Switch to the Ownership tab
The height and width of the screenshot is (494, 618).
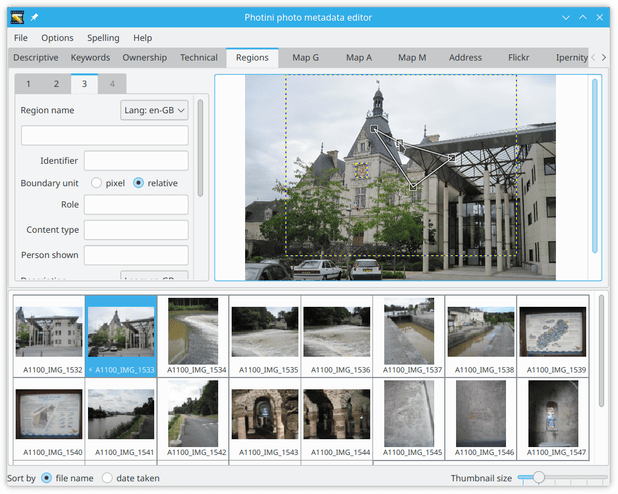point(144,58)
